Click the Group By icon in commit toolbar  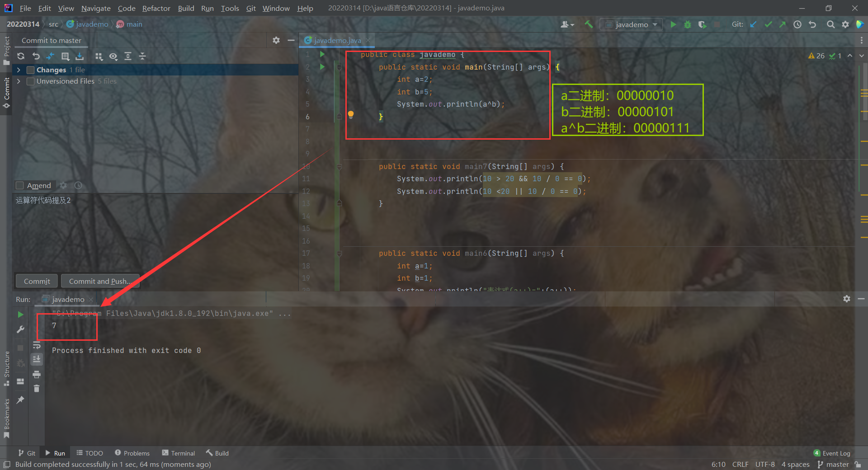[99, 56]
